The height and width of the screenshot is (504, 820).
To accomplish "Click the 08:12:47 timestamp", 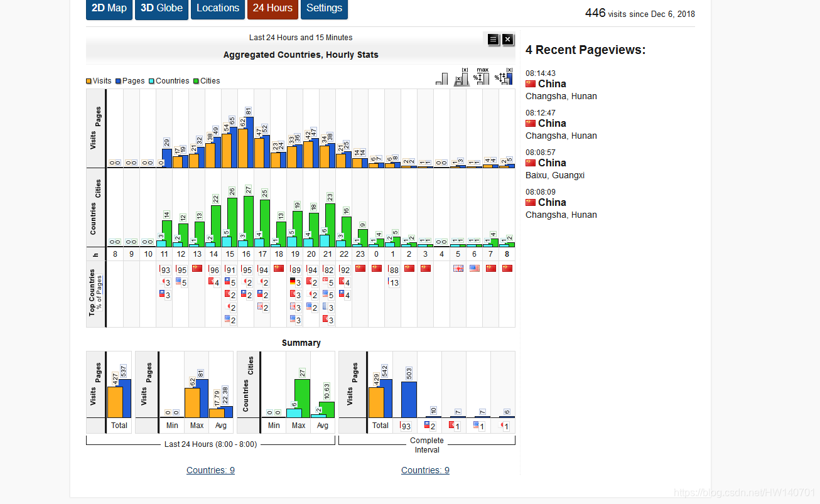I will (x=541, y=113).
